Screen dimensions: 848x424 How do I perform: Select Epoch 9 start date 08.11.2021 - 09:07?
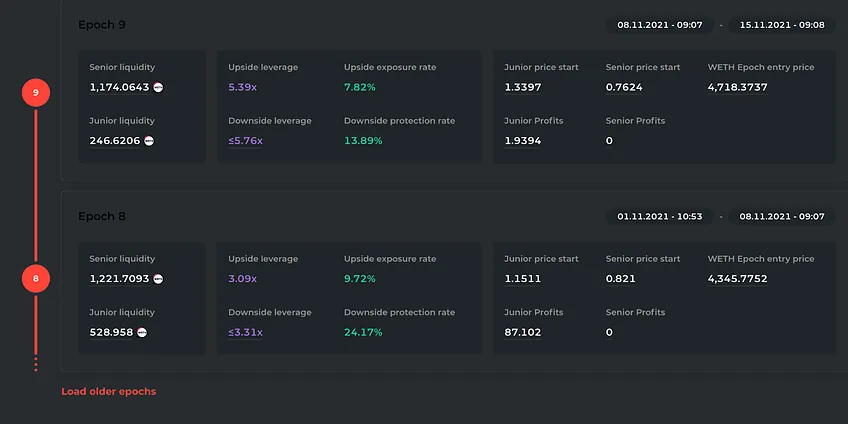[660, 25]
